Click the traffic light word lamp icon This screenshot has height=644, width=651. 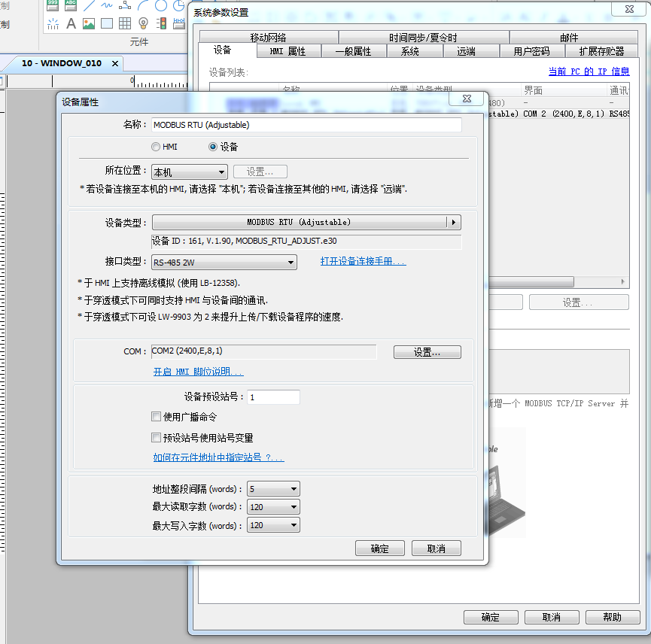pos(161,23)
